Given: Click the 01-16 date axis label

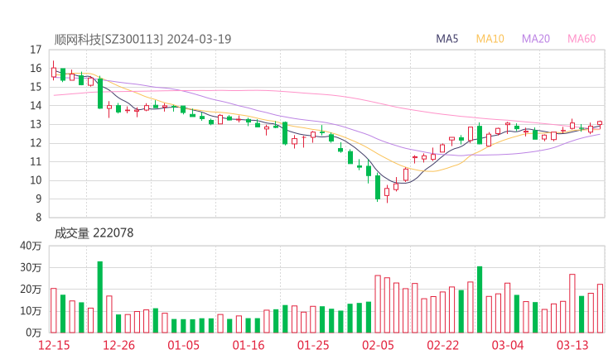Looking at the screenshot, I should click(x=249, y=345).
